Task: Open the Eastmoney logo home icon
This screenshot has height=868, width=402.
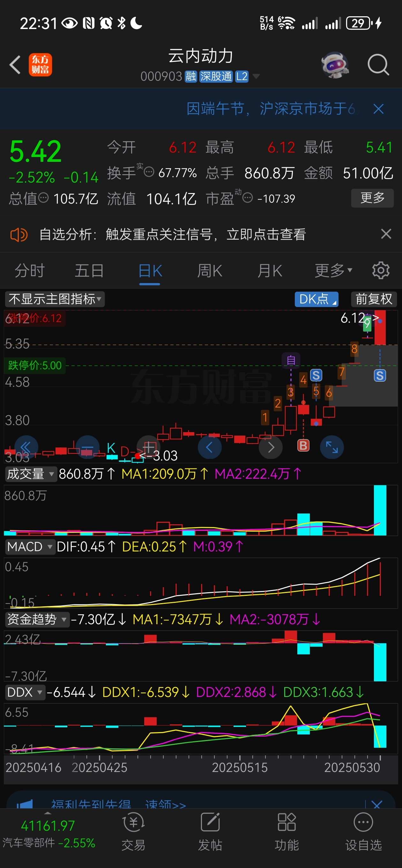Action: pyautogui.click(x=40, y=65)
